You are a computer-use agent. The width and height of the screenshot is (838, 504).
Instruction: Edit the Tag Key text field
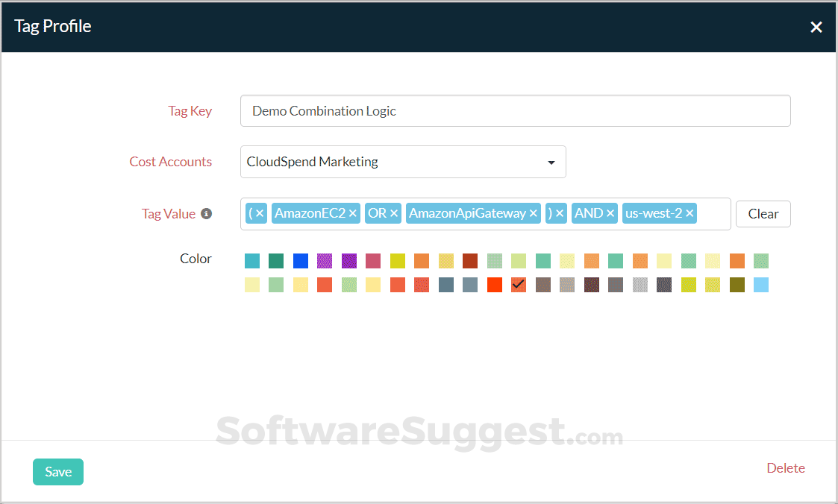(515, 110)
